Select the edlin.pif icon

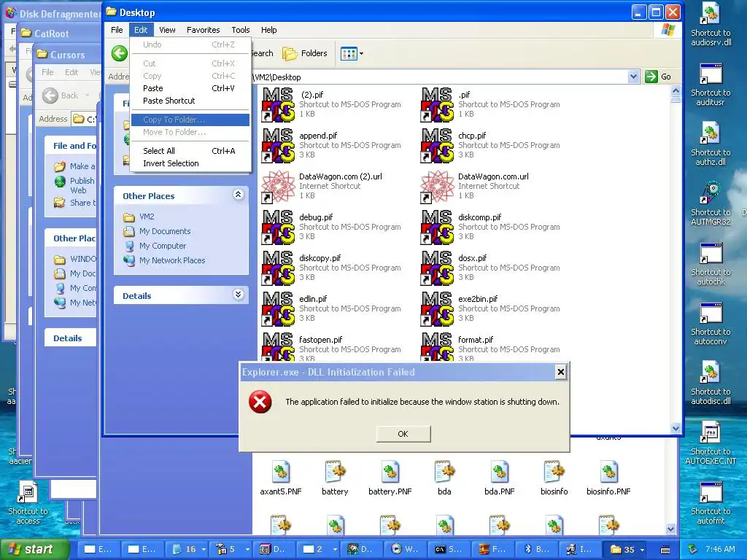click(278, 309)
